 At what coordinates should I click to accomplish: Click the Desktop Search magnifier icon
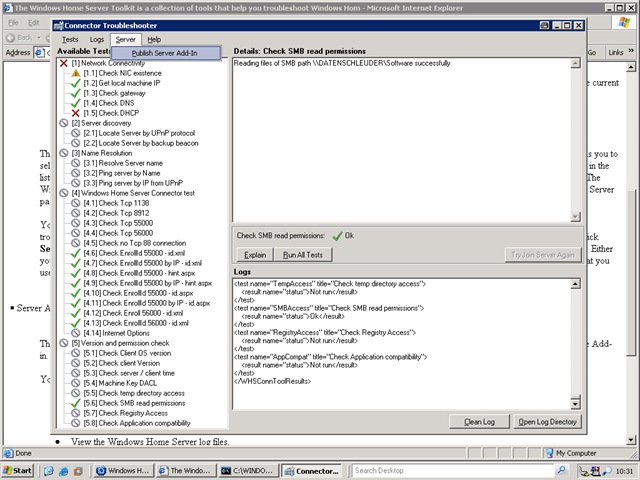(562, 470)
